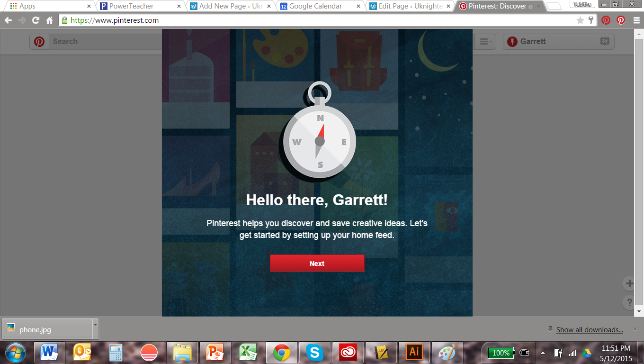Viewport: 644px width, 364px height.
Task: Open the question mark help button
Action: click(629, 302)
